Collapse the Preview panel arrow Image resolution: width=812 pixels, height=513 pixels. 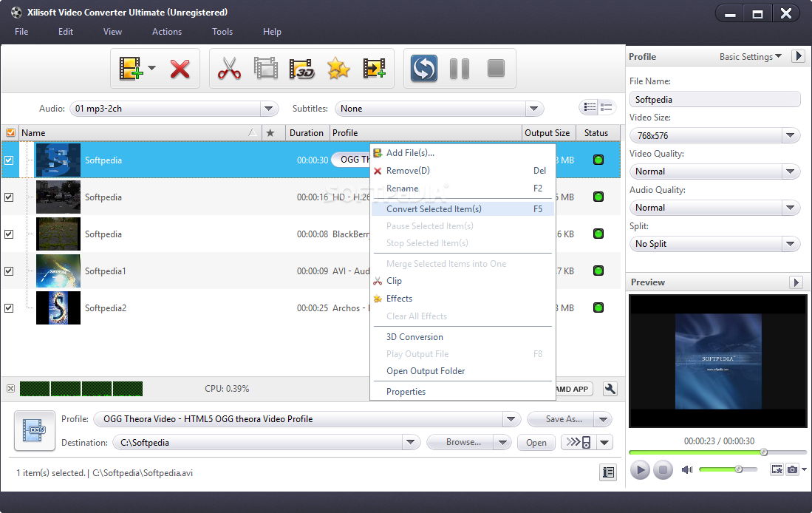[796, 282]
